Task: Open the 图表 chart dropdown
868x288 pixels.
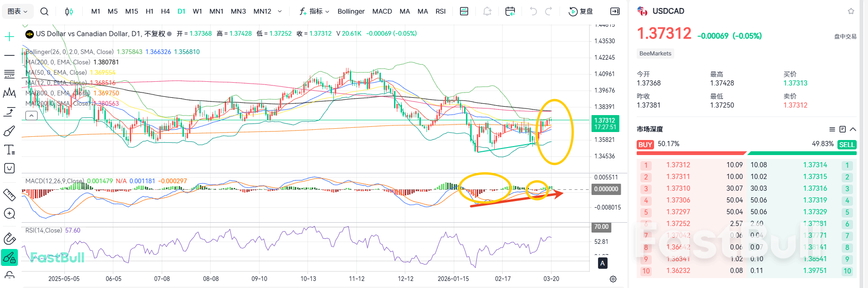Action: (18, 11)
